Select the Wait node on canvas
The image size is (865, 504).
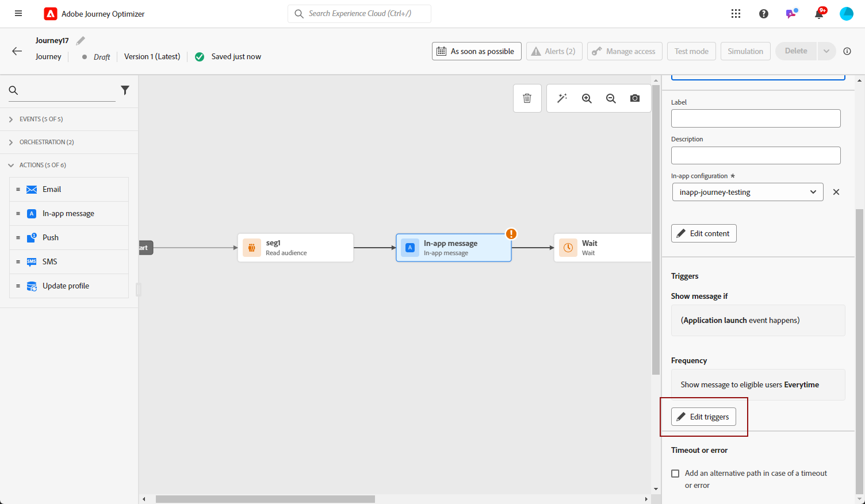(603, 248)
